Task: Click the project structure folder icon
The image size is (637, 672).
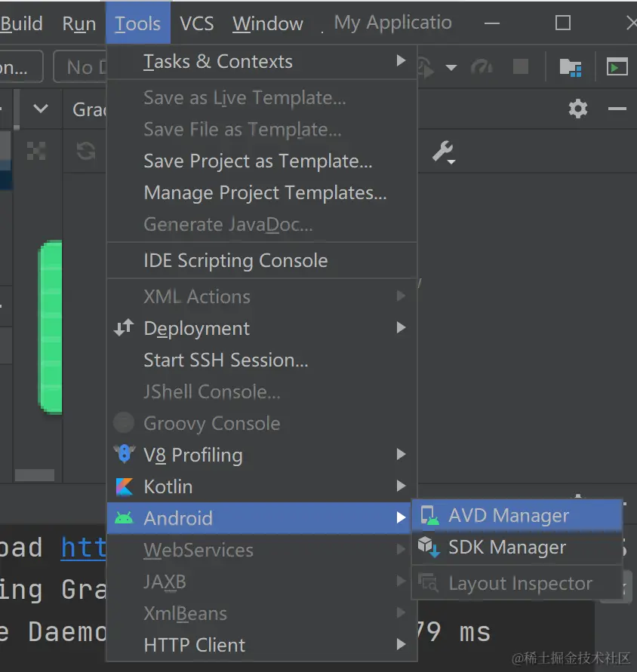Action: [571, 67]
